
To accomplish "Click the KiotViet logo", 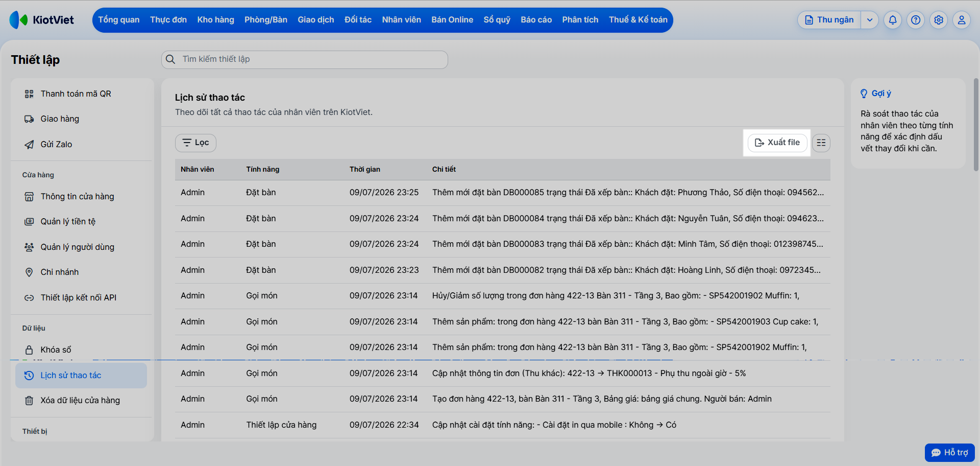I will click(41, 20).
